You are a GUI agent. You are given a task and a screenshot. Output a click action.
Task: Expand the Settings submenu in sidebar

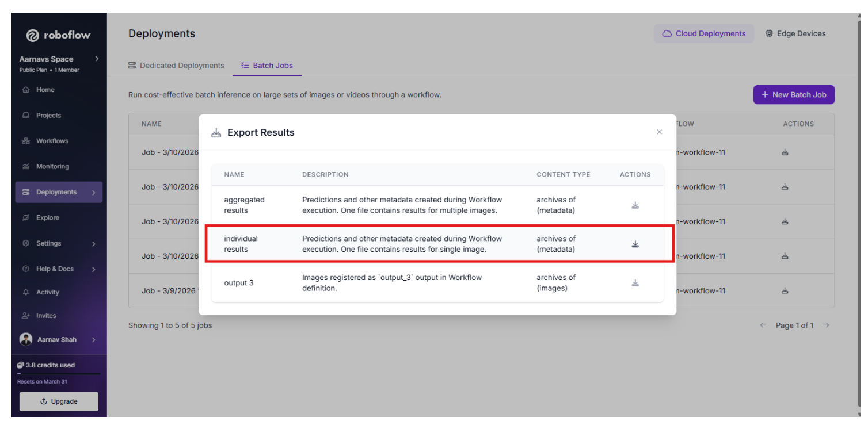(93, 244)
